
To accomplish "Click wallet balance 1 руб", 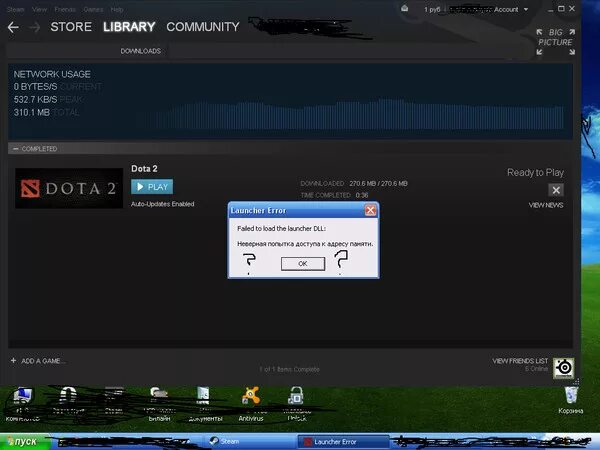I will (432, 10).
